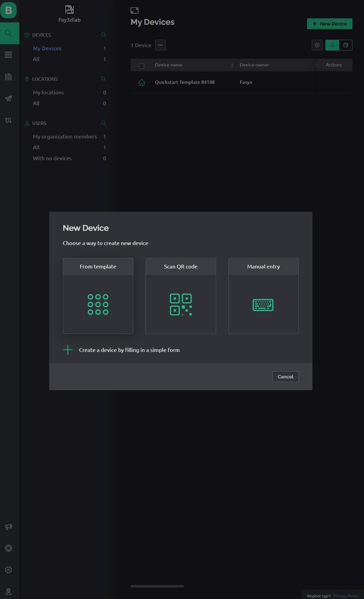364x599 pixels.
Task: Open the user profile icon at bottom
Action: click(x=8, y=592)
